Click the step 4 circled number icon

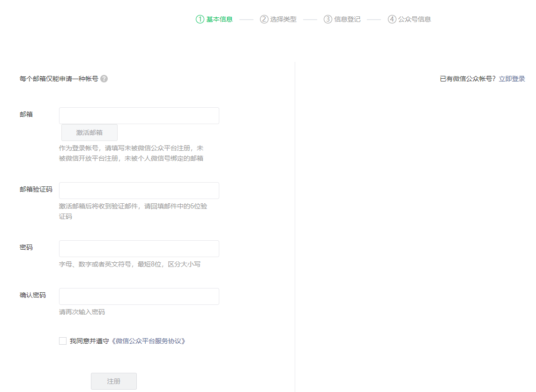tap(392, 19)
